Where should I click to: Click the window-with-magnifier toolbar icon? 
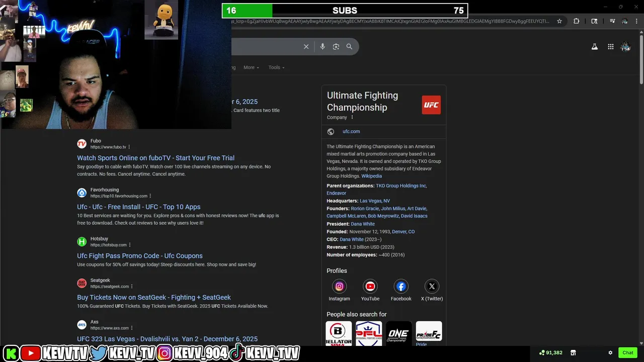click(594, 21)
